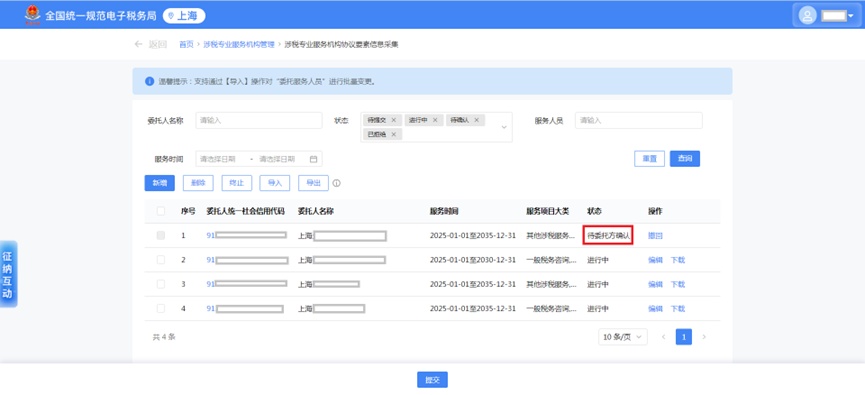Focus the 委托人名称 input field
This screenshot has width=865, height=395.
[259, 120]
